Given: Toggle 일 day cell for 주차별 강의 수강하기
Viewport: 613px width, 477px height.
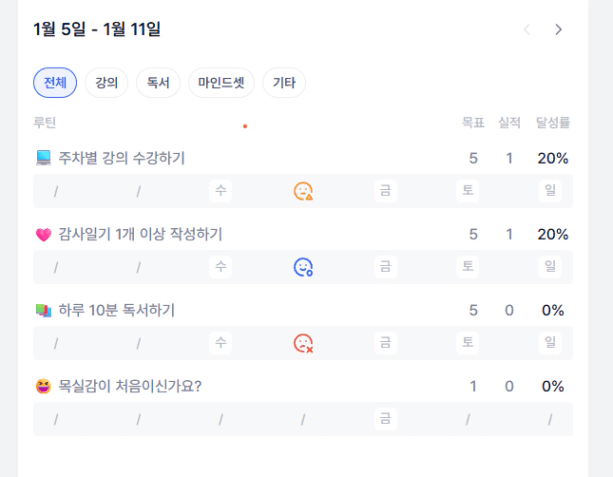Looking at the screenshot, I should coord(549,191).
